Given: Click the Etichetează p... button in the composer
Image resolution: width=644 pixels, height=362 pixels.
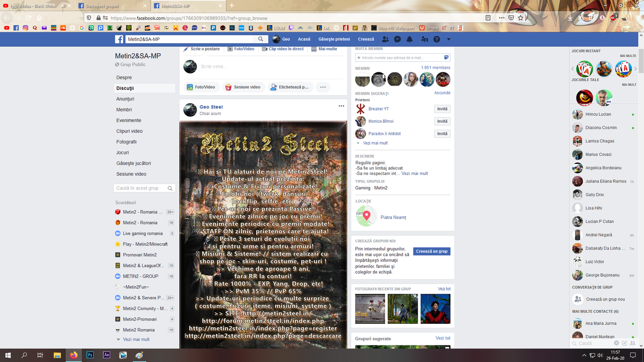Looking at the screenshot, I should tap(290, 87).
